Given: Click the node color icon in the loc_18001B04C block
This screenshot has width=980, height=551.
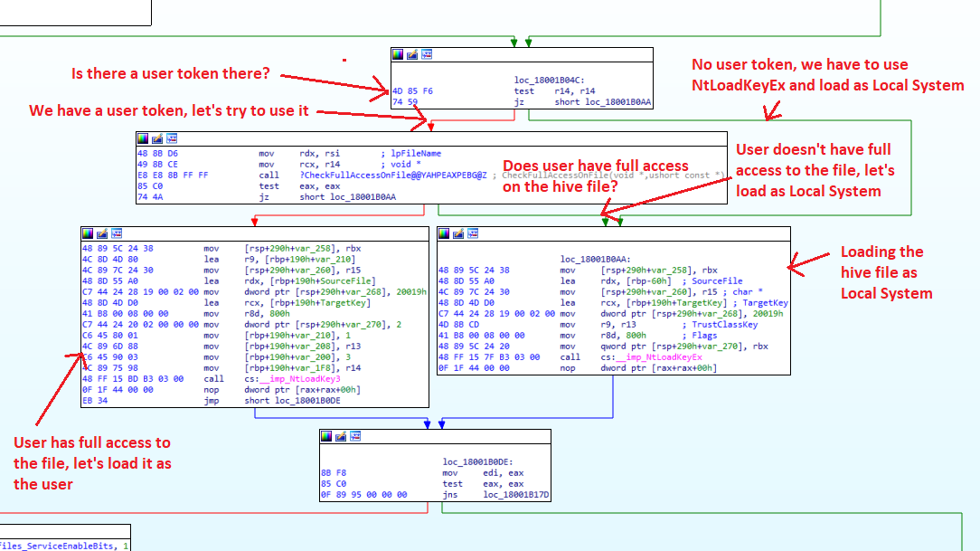Looking at the screenshot, I should (398, 55).
